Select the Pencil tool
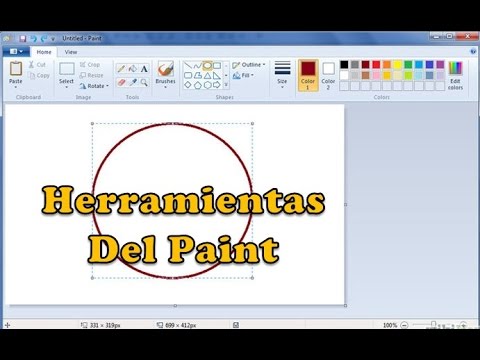 click(x=121, y=69)
